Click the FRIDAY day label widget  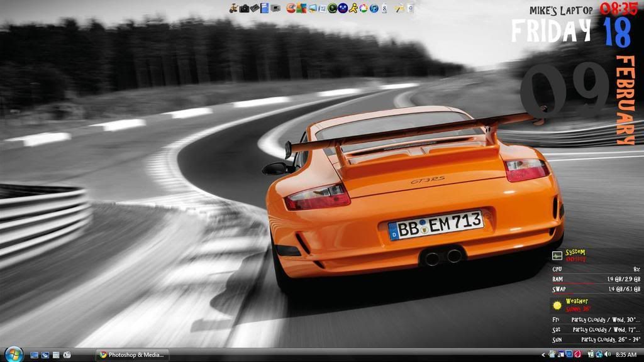(551, 31)
